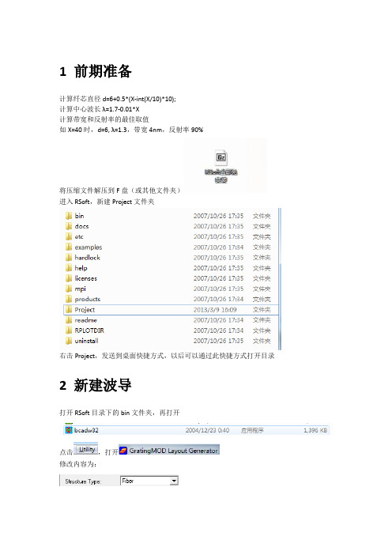Click the etc folder name
This screenshot has height=555, width=392.
79,237
